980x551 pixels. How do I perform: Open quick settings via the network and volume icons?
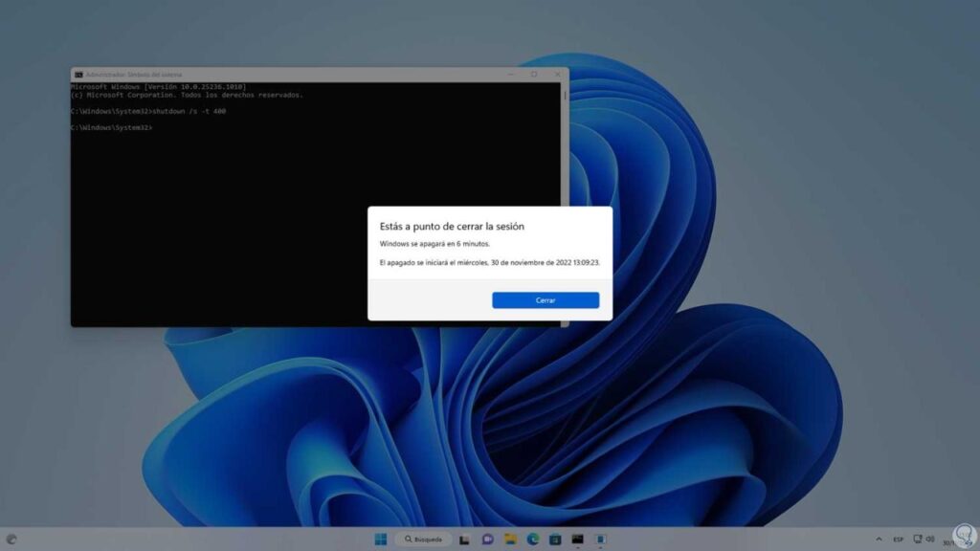point(923,539)
